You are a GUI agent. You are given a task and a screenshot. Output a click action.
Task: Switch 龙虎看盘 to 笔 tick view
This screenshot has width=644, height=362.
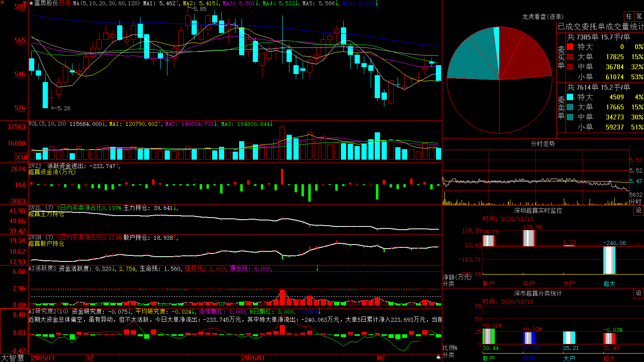pyautogui.click(x=639, y=16)
